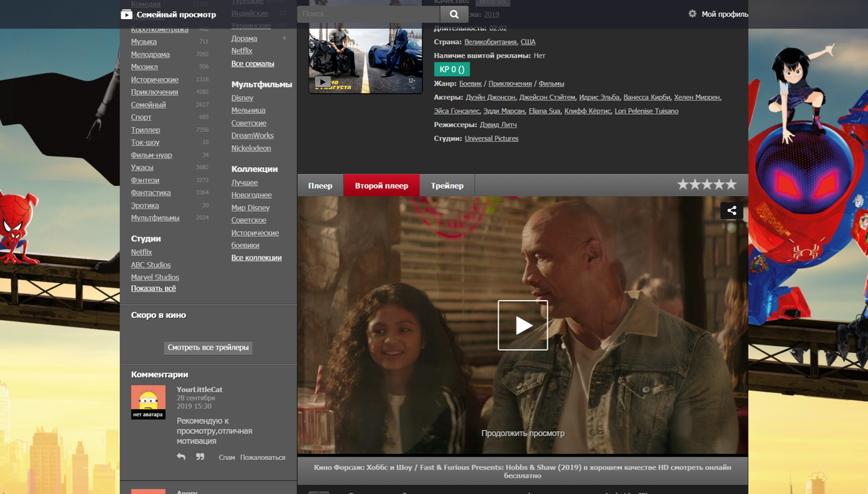
Task: Select the Второй плеер tab
Action: tap(382, 185)
